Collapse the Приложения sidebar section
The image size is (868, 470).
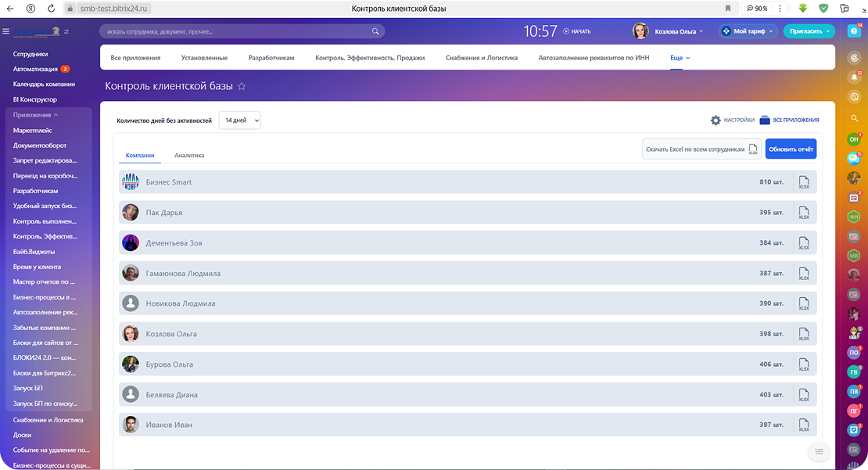[35, 115]
